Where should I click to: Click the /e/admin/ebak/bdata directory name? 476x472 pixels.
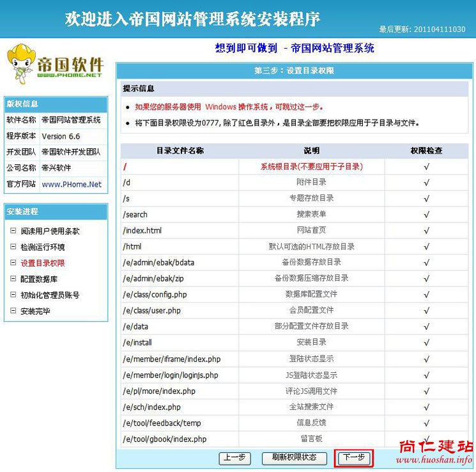click(x=158, y=262)
